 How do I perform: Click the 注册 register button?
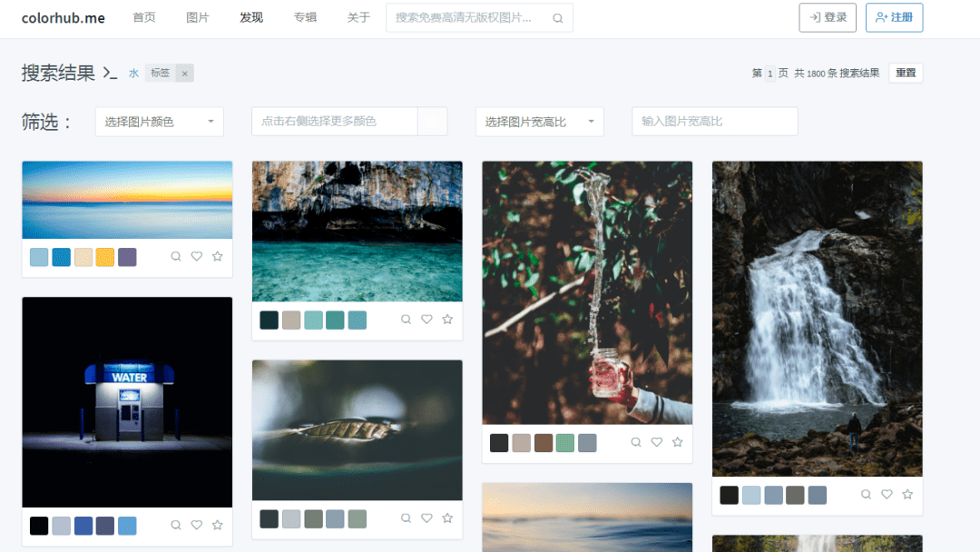tap(895, 17)
